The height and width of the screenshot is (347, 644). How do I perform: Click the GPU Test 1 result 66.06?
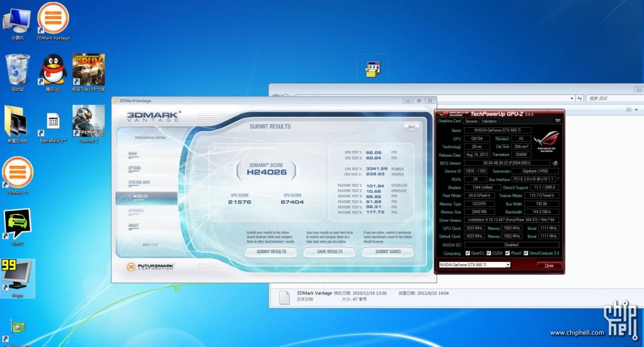coord(374,152)
